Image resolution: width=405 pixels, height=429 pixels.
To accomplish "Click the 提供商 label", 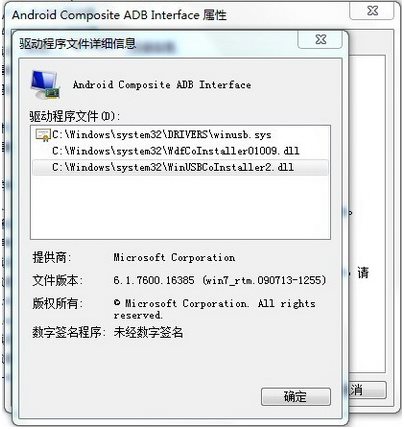I will [52, 257].
